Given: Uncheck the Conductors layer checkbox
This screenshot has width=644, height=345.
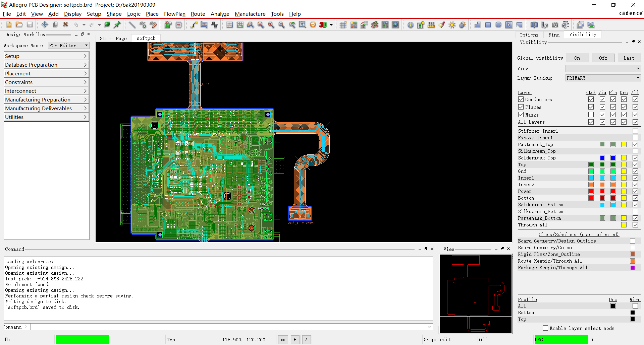Looking at the screenshot, I should tap(521, 99).
